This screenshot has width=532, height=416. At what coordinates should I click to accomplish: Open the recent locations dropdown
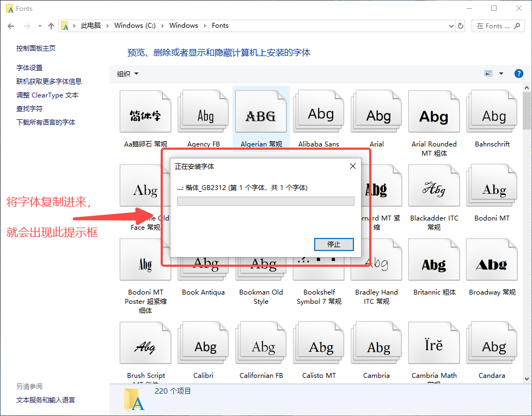point(40,26)
